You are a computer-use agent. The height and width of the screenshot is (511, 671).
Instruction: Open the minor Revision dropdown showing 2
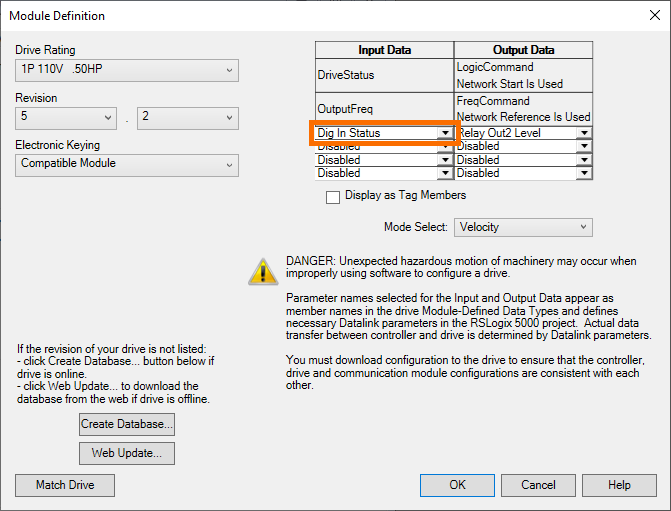(188, 118)
